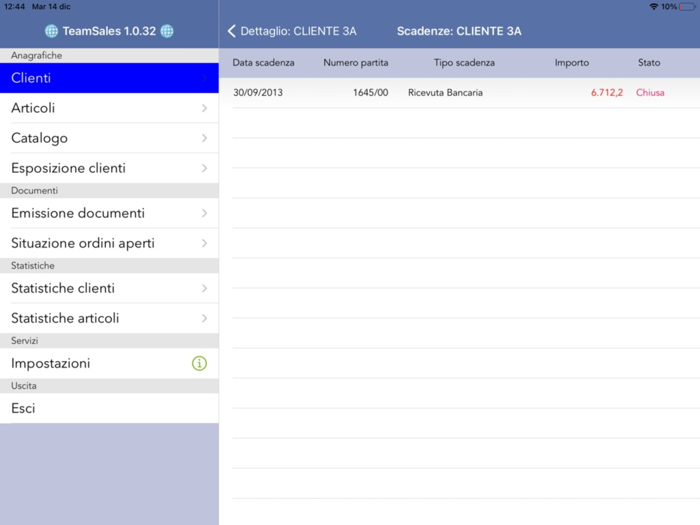Open Statistiche articoli

(109, 318)
